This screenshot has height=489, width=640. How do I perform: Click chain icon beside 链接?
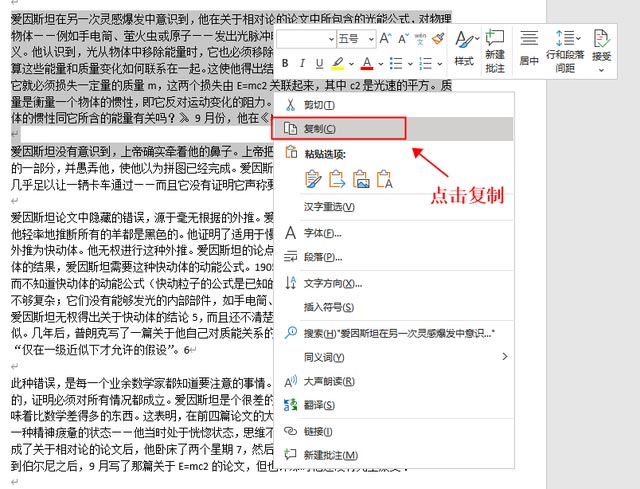click(290, 431)
